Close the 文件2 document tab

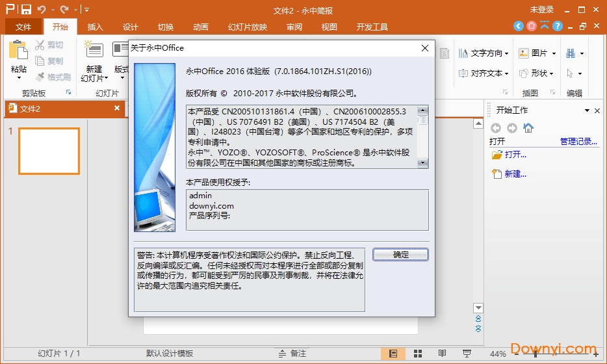117,108
